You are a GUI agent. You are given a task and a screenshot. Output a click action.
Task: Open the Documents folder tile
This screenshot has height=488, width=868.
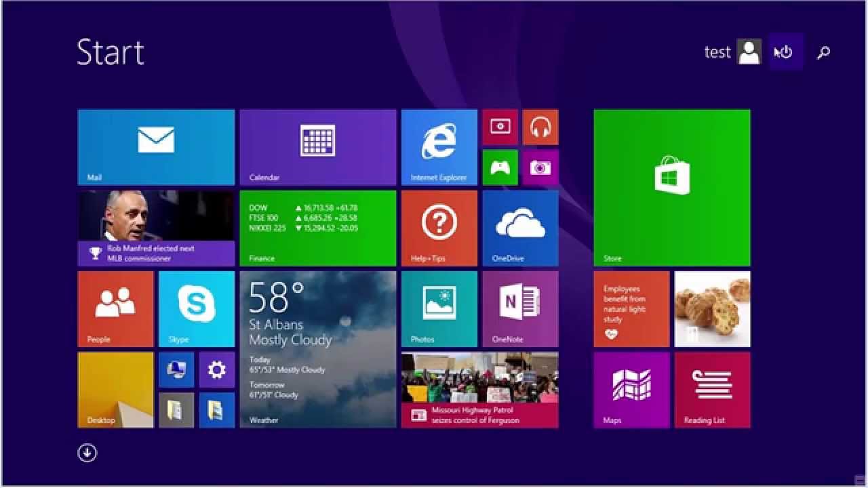pyautogui.click(x=176, y=410)
